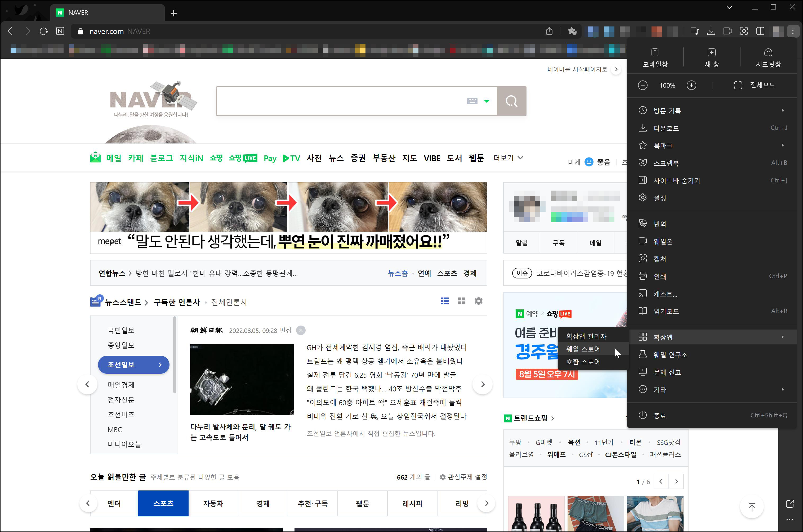
Task: Click the browser back arrow
Action: [11, 31]
